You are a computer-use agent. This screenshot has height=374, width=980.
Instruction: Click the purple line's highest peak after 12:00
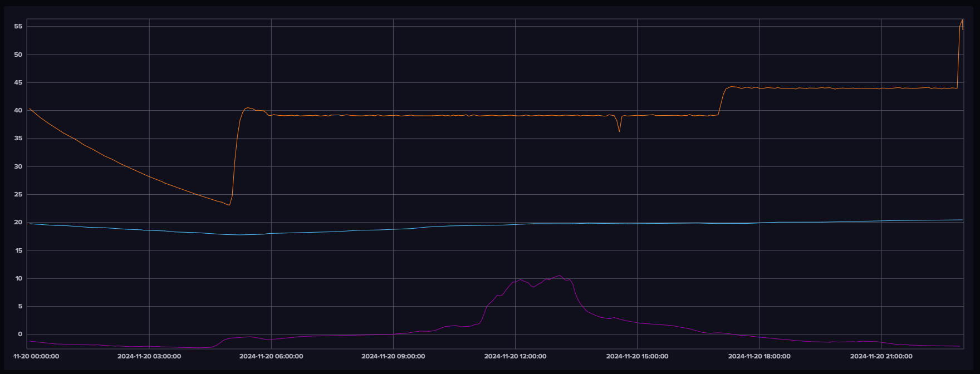pyautogui.click(x=560, y=275)
